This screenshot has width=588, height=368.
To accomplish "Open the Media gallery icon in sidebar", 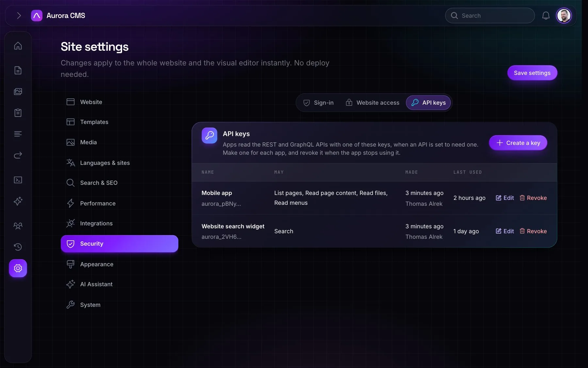I will pos(18,92).
